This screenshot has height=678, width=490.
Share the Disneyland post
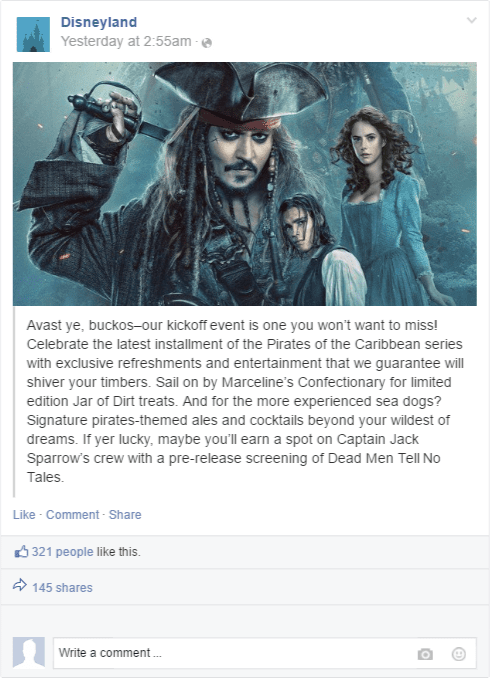point(125,515)
